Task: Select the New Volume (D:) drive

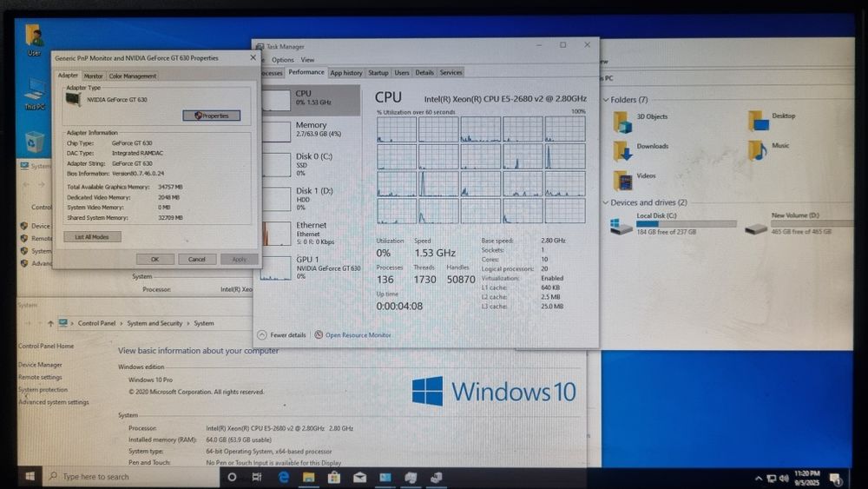Action: pyautogui.click(x=797, y=223)
